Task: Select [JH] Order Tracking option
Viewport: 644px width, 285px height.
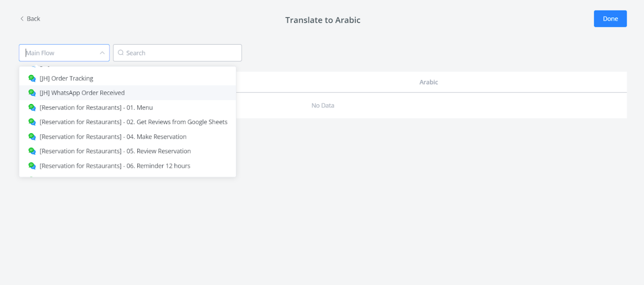Action: click(x=66, y=78)
